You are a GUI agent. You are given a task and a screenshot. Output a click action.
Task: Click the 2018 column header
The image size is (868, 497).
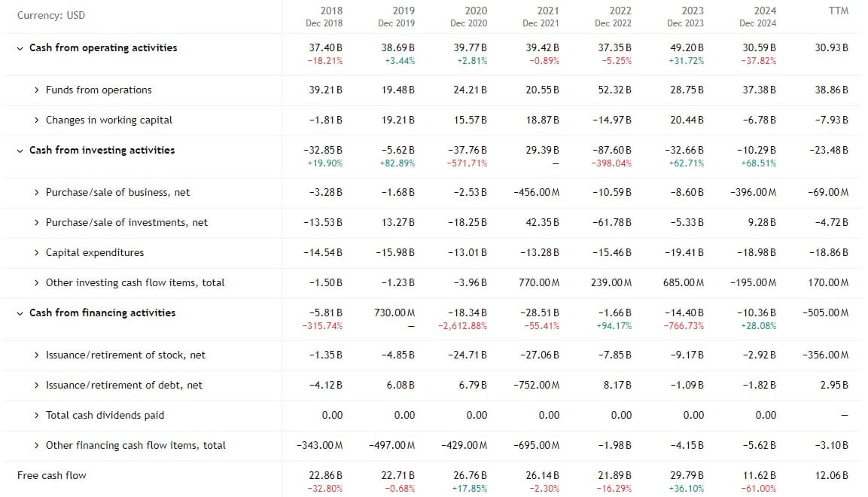coord(324,17)
